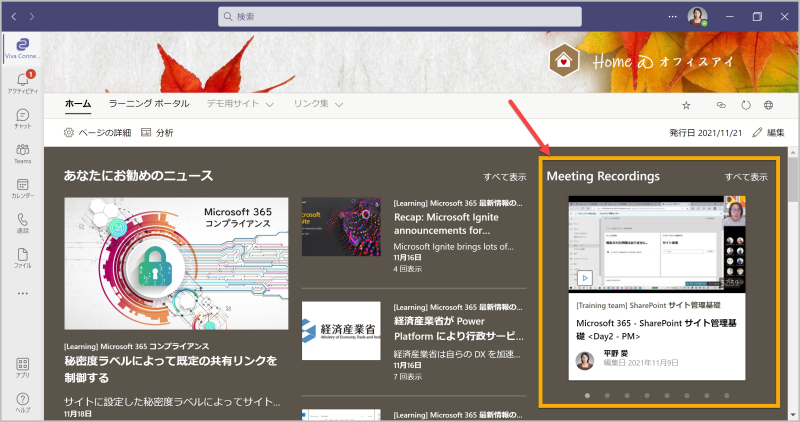Open Meeting recording video thumbnail
Screen dimensions: 800x422
[657, 244]
